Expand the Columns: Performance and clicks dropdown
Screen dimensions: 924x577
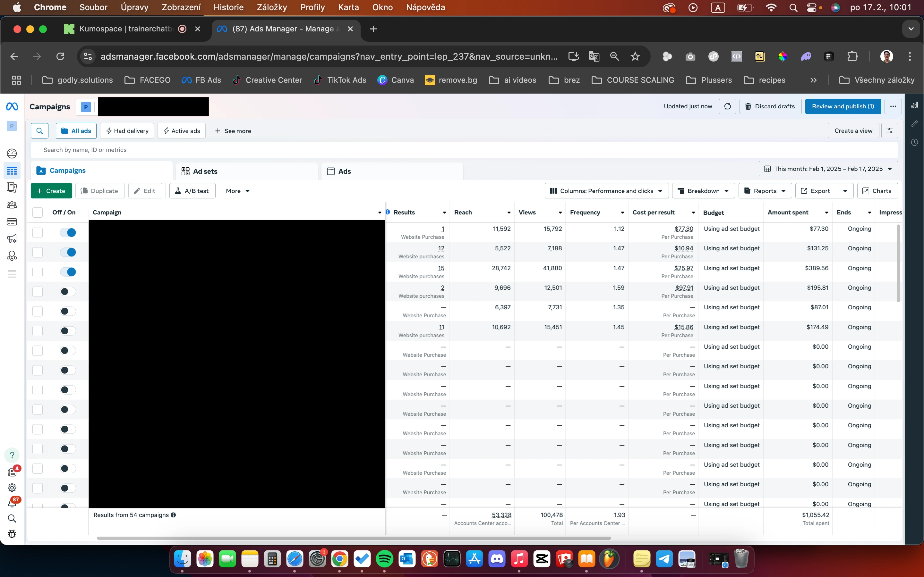606,191
